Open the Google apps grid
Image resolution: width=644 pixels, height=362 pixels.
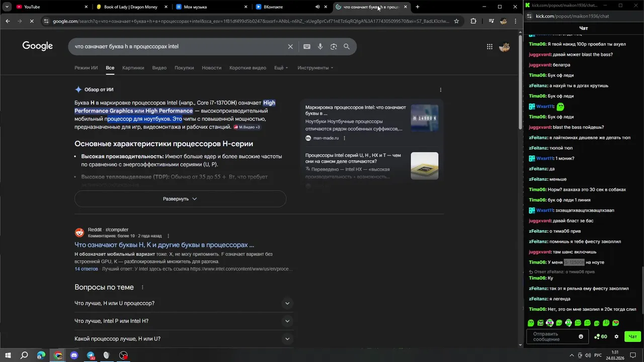490,46
